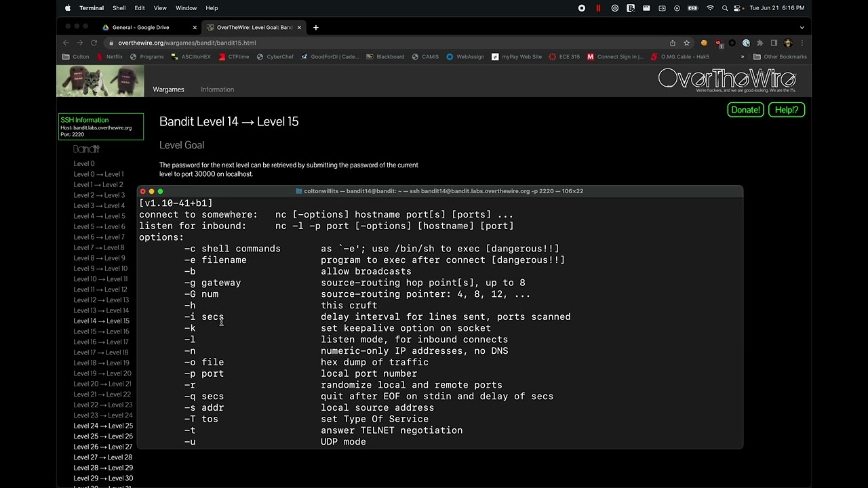Open Wi-Fi status menu
This screenshot has height=488, width=868.
point(711,8)
